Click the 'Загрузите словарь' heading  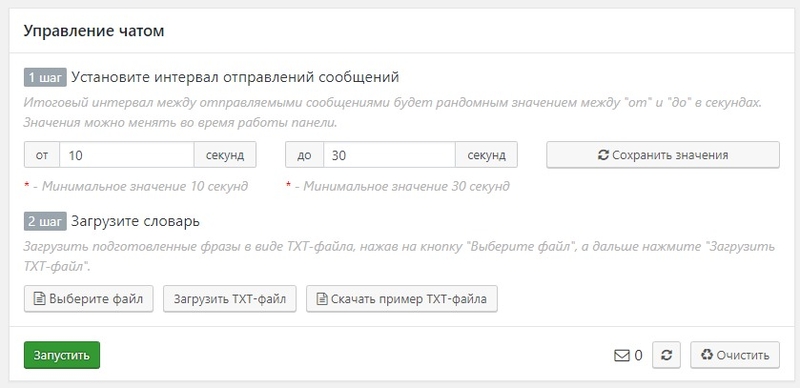point(136,222)
